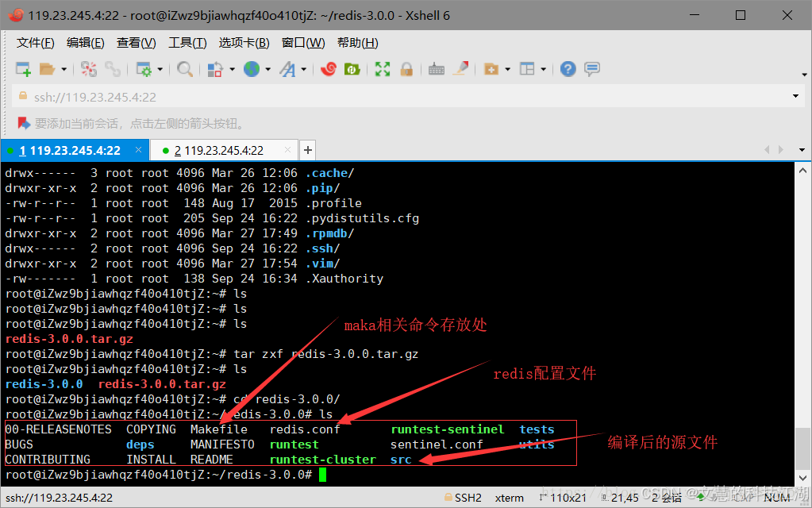Click the Color Scheme toolbar icon
This screenshot has height=508, width=812.
coord(215,69)
